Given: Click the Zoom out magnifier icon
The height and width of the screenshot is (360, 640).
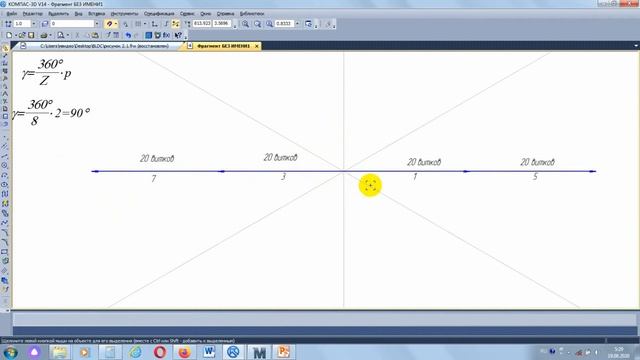Looking at the screenshot, I should pos(258,24).
